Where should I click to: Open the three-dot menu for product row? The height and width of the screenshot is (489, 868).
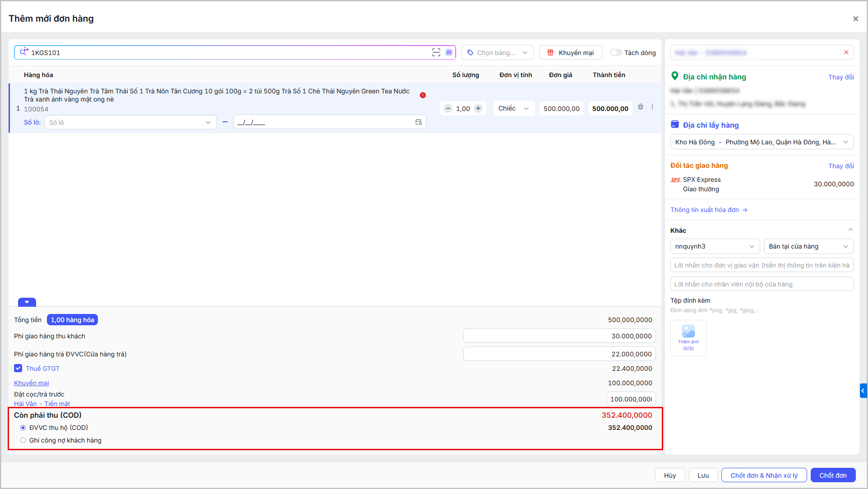[652, 107]
